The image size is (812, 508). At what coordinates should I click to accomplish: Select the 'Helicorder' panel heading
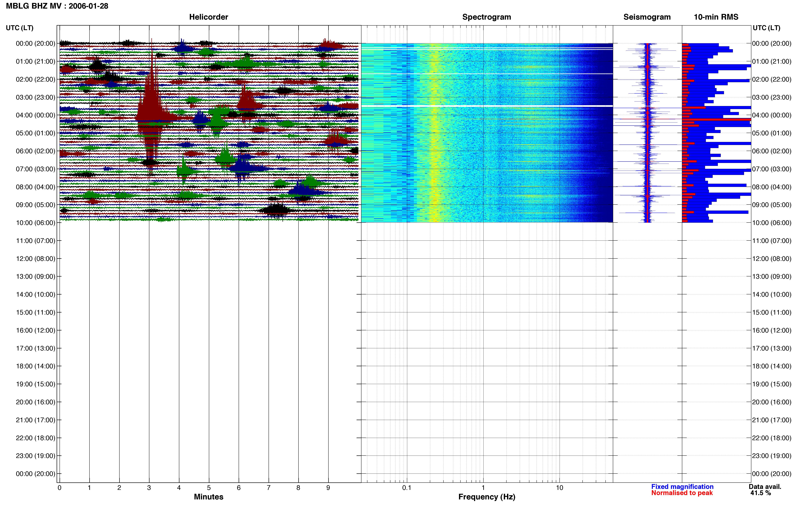tap(209, 17)
